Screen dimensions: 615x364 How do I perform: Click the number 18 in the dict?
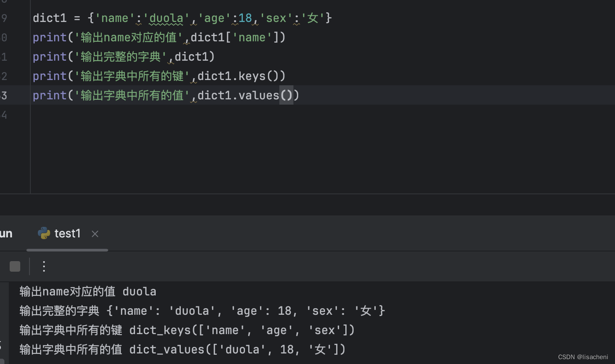pos(245,18)
